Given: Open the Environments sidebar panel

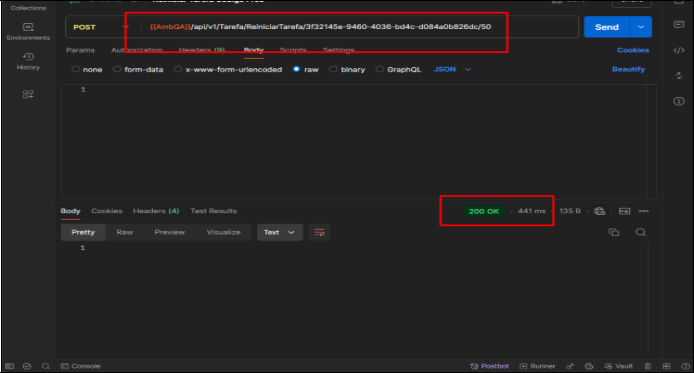Looking at the screenshot, I should click(x=28, y=31).
